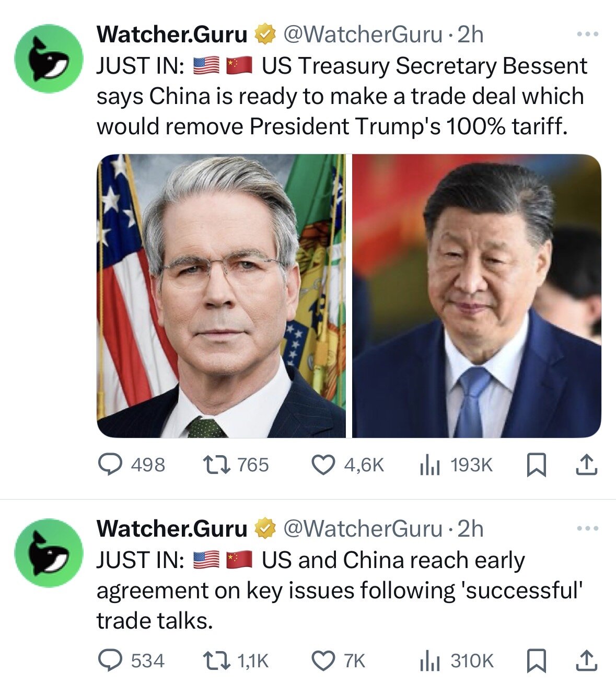Image resolution: width=616 pixels, height=695 pixels.
Task: Open Watcher.Guru avatar on the first tweet
Action: click(49, 59)
